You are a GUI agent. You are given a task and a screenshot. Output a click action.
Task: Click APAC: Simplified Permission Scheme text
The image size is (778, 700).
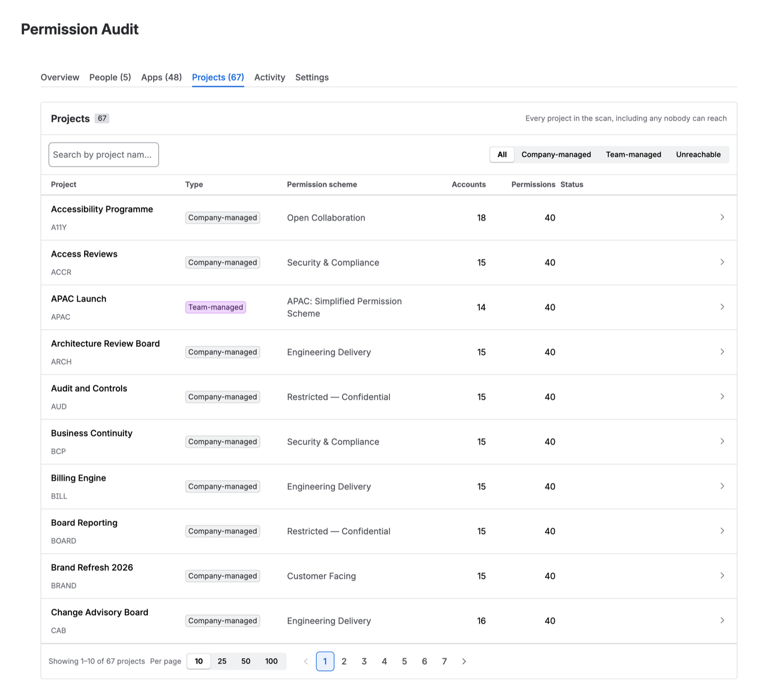coord(344,307)
